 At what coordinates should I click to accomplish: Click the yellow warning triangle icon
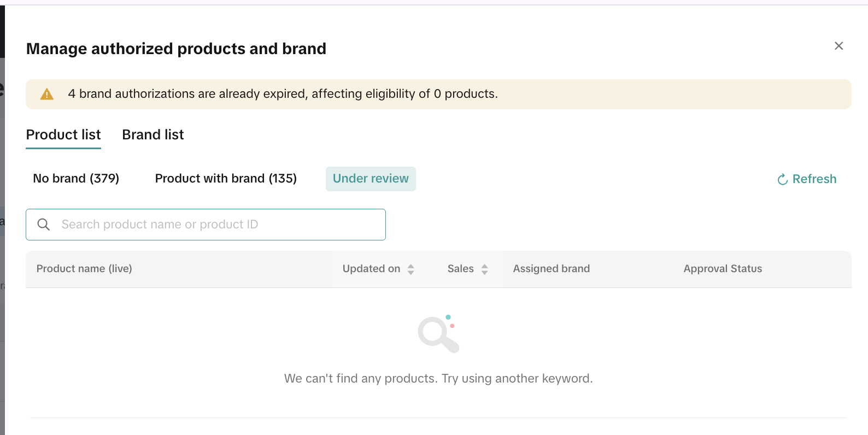coord(47,94)
